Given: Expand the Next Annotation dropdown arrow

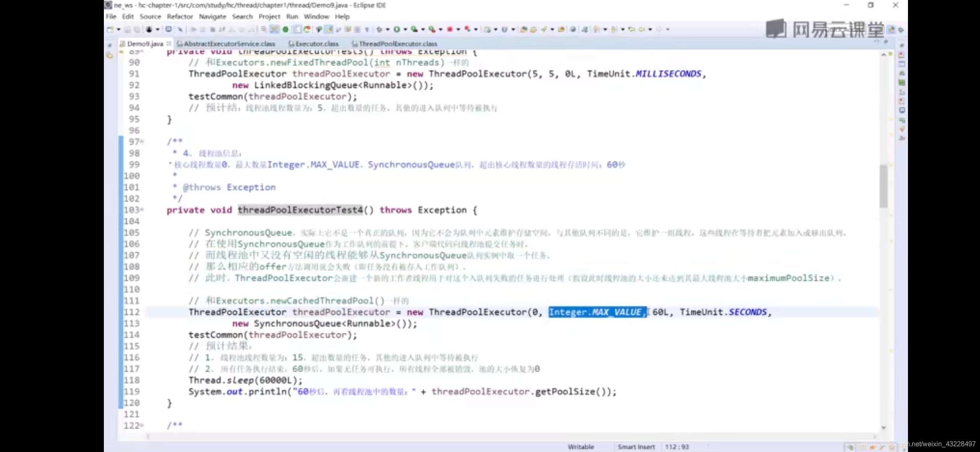Looking at the screenshot, I should click(605, 29).
